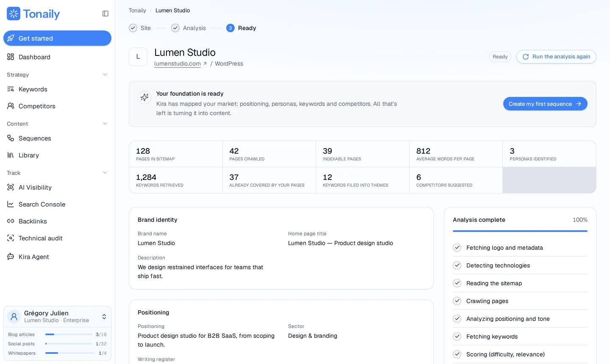This screenshot has height=364, width=610.
Task: Click the Blog articles usage bar
Action: [x=69, y=334]
